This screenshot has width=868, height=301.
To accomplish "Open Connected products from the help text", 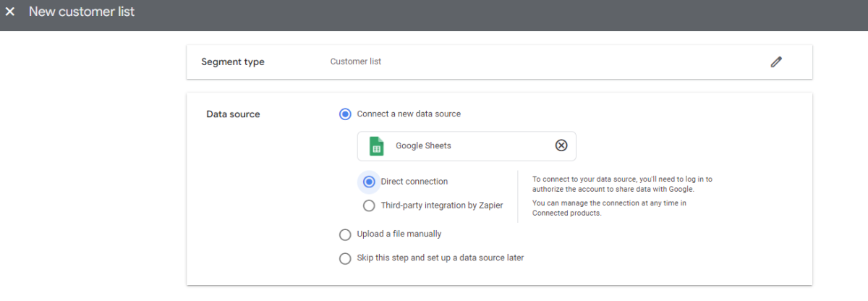I will pos(567,213).
